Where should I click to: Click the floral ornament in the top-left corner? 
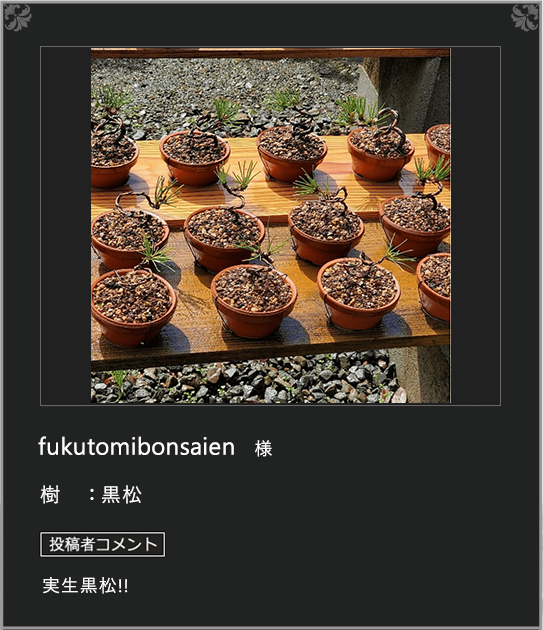pos(18,17)
